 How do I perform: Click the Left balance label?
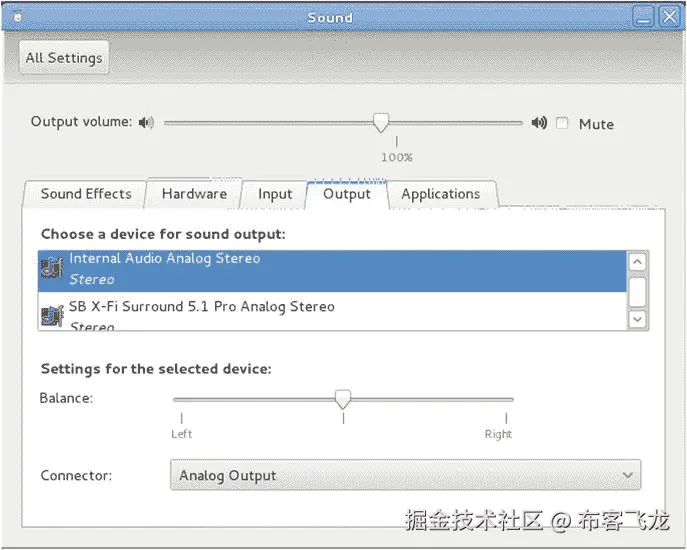point(181,434)
